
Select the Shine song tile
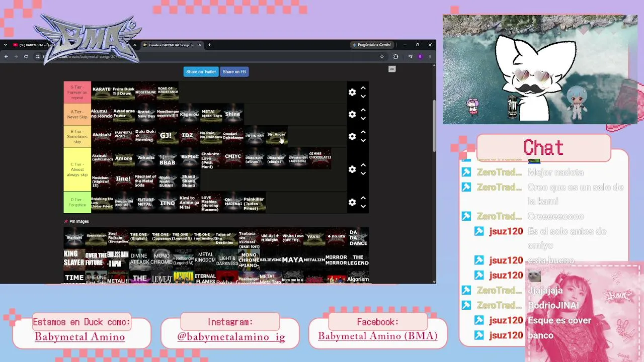pos(232,114)
